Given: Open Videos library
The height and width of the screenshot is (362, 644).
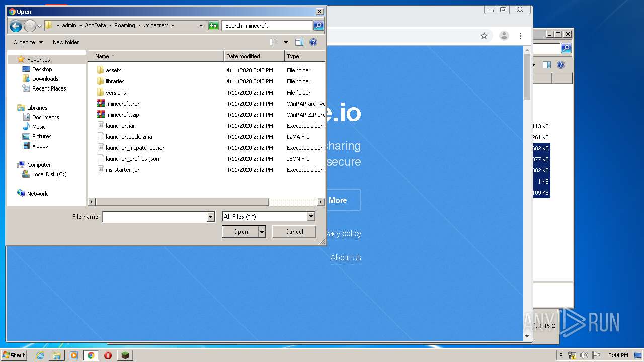Looking at the screenshot, I should pyautogui.click(x=40, y=146).
